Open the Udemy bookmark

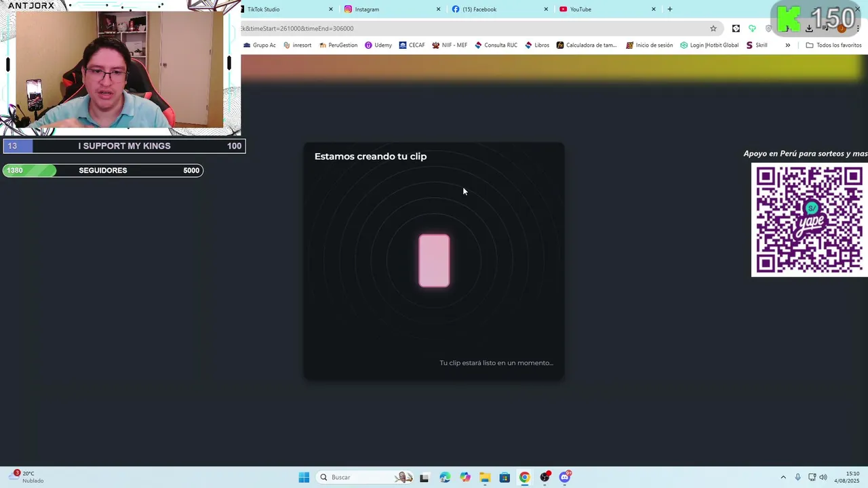(378, 45)
